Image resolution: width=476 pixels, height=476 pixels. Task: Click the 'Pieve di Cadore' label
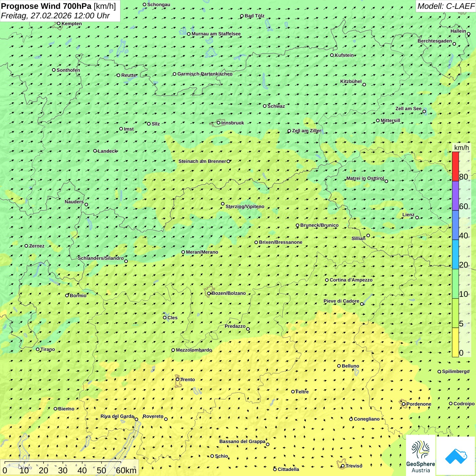coord(341,301)
